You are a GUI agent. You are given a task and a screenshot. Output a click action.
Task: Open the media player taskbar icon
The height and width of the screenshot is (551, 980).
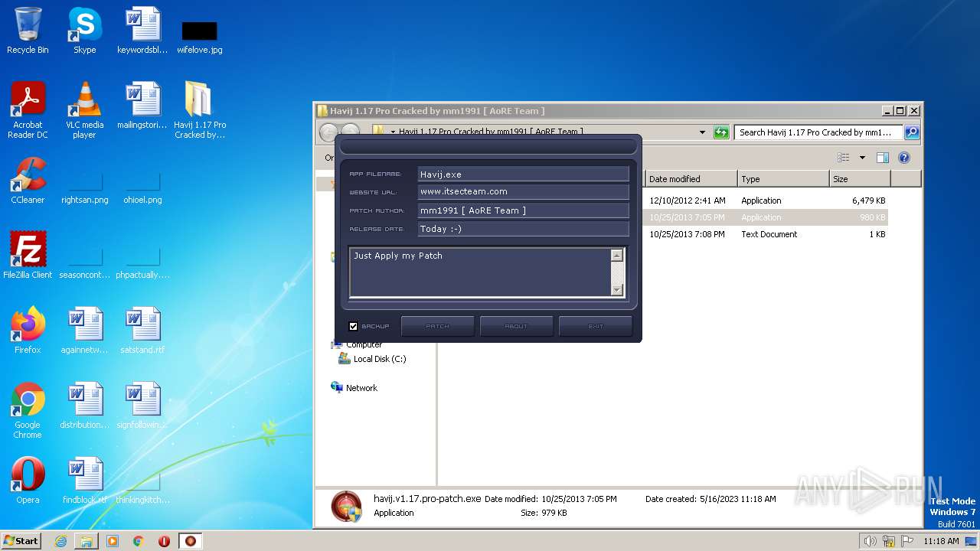113,541
